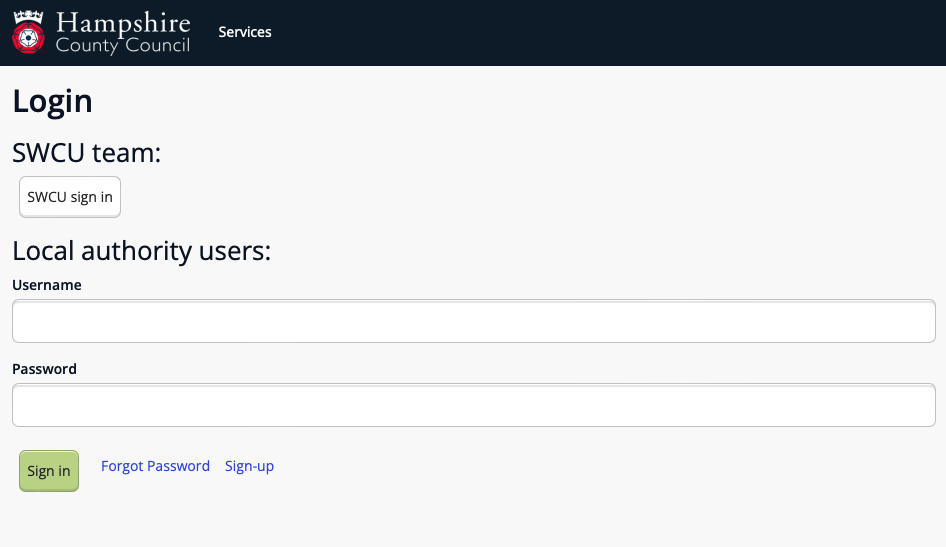Select the SWCU team heading

point(86,153)
